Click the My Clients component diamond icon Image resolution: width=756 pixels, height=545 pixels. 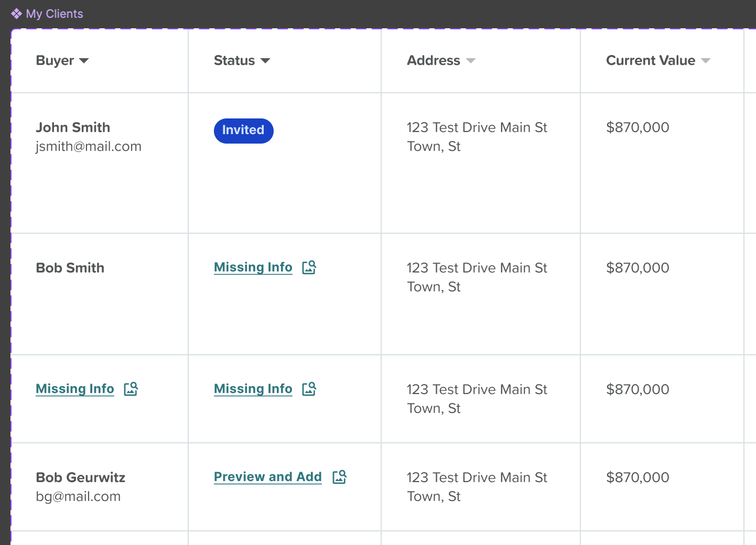(x=16, y=14)
